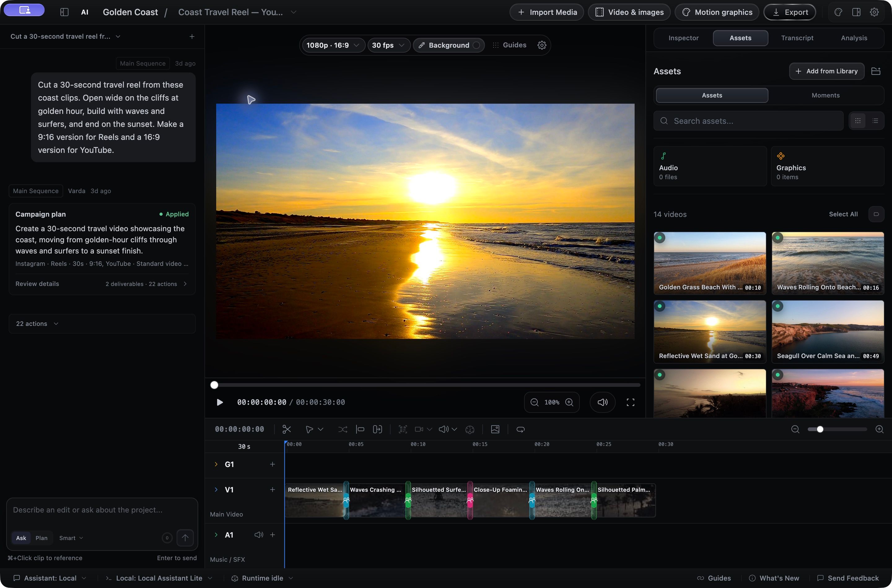Expand the G1 track chevron
This screenshot has height=588, width=892.
tap(216, 464)
